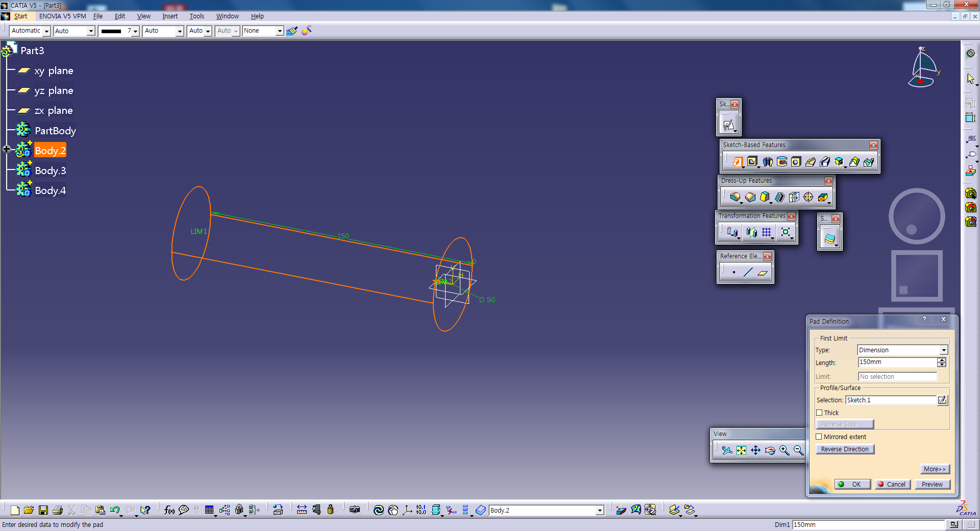Click the Pan icon in View toolbar
Image resolution: width=980 pixels, height=531 pixels.
tap(756, 450)
